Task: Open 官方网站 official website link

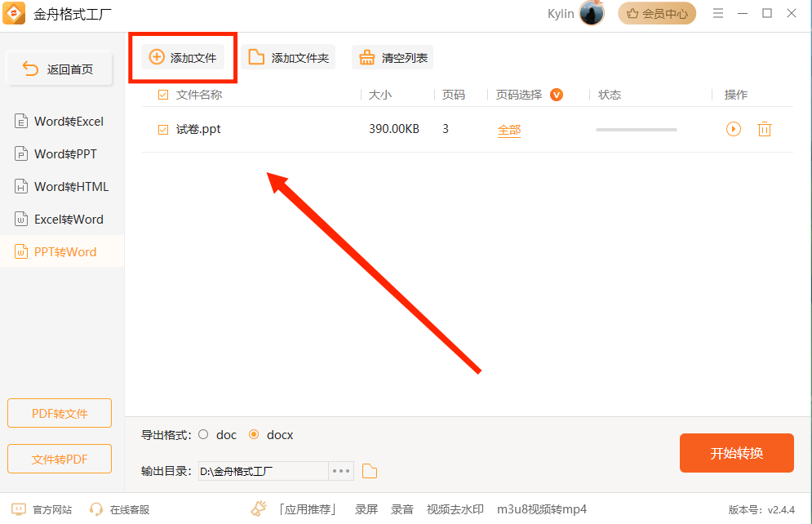Action: tap(42, 509)
